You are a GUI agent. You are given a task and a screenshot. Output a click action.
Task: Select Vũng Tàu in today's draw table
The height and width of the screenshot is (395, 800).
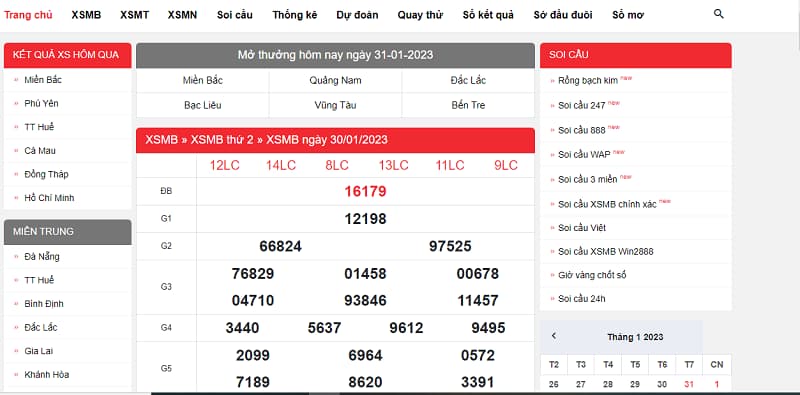click(x=335, y=106)
